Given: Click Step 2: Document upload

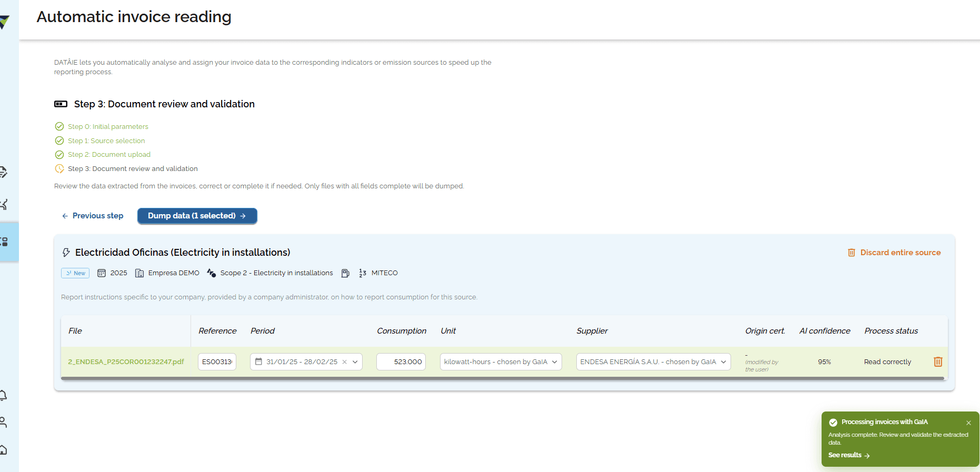Looking at the screenshot, I should [109, 155].
